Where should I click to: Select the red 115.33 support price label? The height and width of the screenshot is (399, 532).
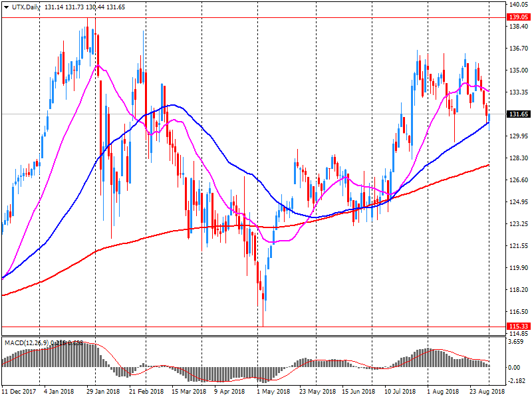tap(519, 327)
